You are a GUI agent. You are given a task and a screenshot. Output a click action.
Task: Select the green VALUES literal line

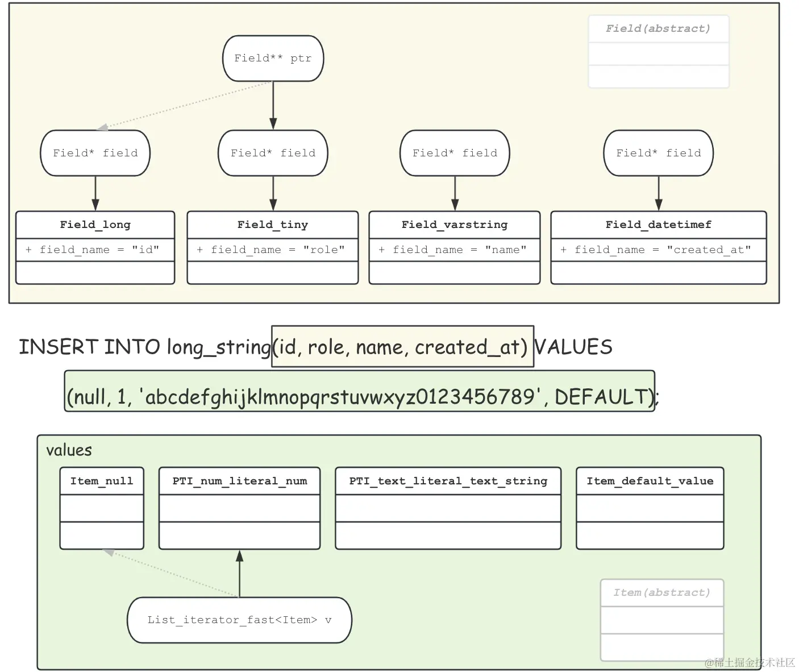359,396
